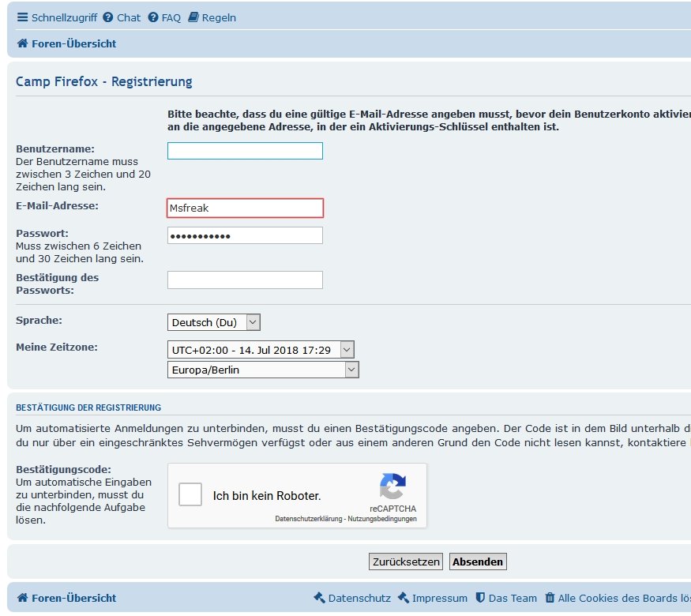Open the Regeln link
This screenshot has width=691, height=616.
tap(219, 17)
